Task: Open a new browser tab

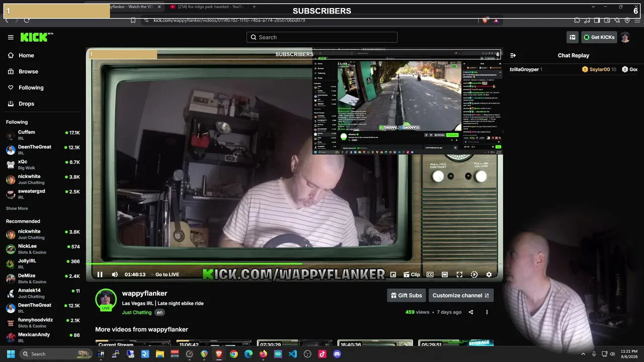Action: tap(254, 7)
